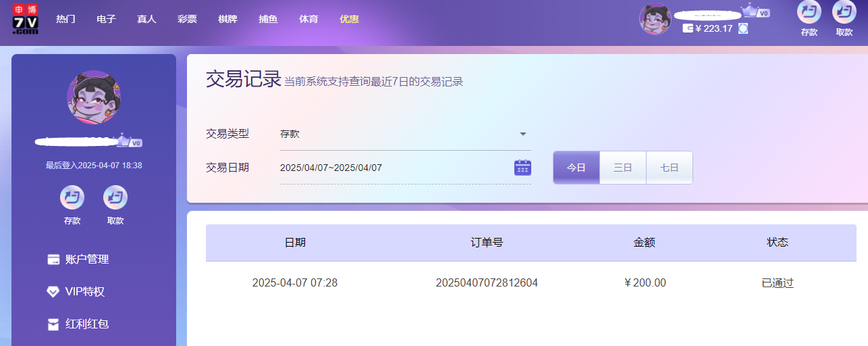Image resolution: width=868 pixels, height=346 pixels.
Task: Select the 七日 (seven days) date range
Action: point(669,168)
